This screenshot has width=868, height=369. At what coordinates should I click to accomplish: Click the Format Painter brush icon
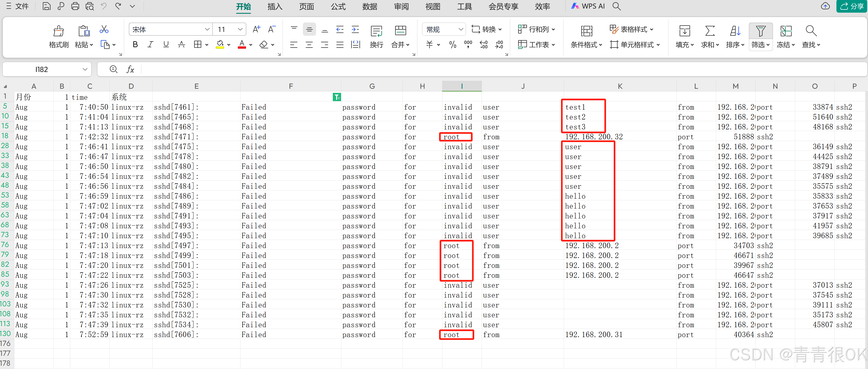click(x=58, y=31)
